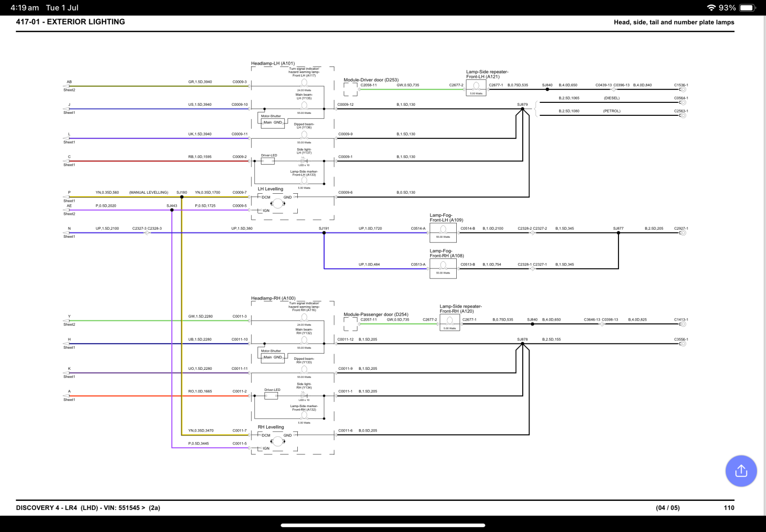This screenshot has height=532, width=766.
Task: Select the LH Levelling motor symbol
Action: (x=278, y=203)
